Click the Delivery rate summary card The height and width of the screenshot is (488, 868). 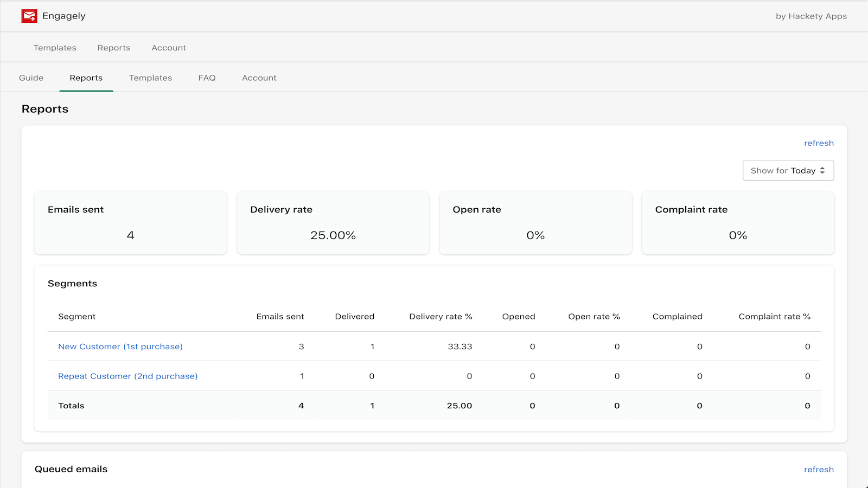point(333,223)
